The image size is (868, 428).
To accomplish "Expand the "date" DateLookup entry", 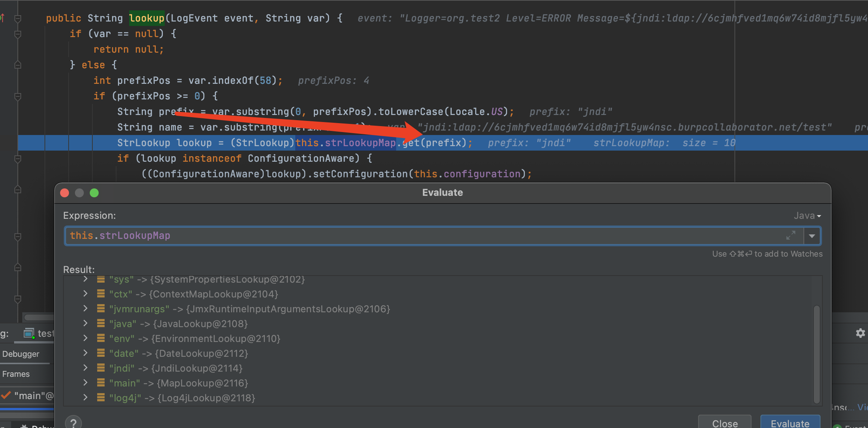I will point(85,353).
